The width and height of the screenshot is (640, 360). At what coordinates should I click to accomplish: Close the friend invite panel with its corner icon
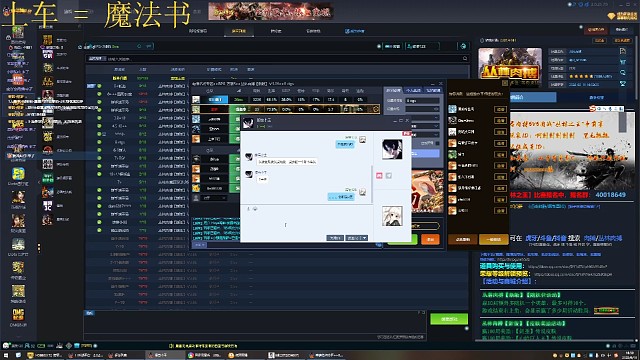pos(505,83)
